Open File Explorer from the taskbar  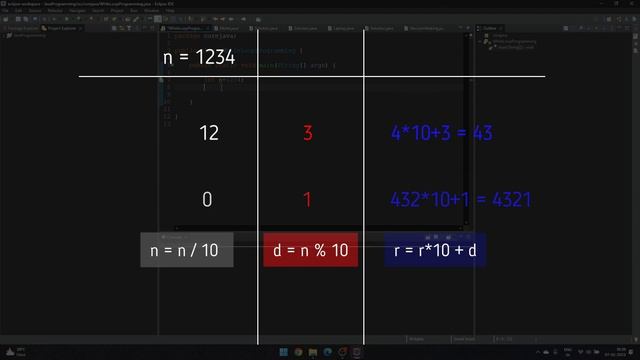click(313, 352)
